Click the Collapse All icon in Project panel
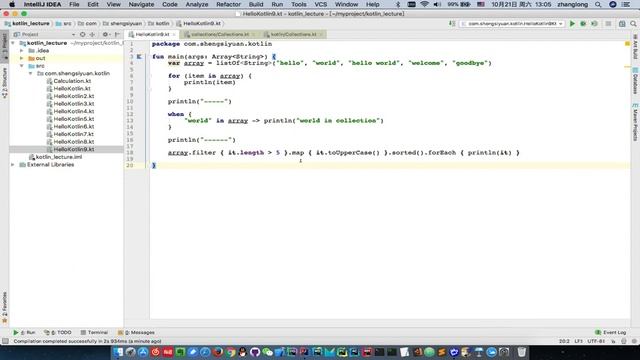 (92, 35)
